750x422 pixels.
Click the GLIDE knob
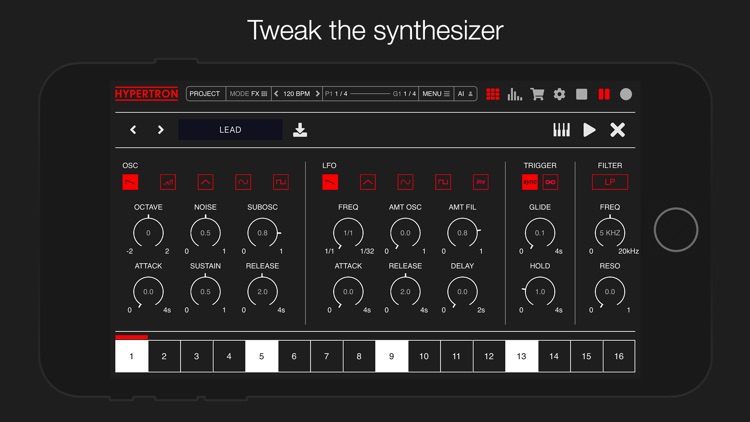tap(540, 233)
